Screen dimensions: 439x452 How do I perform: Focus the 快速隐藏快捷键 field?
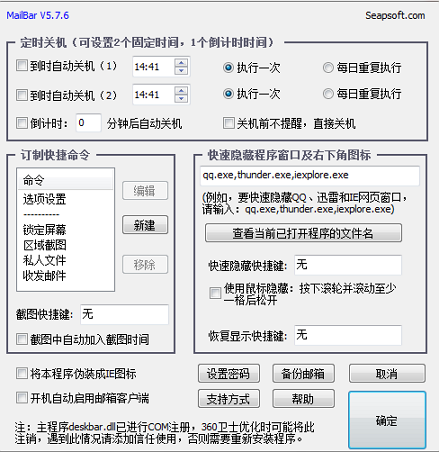[348, 265]
